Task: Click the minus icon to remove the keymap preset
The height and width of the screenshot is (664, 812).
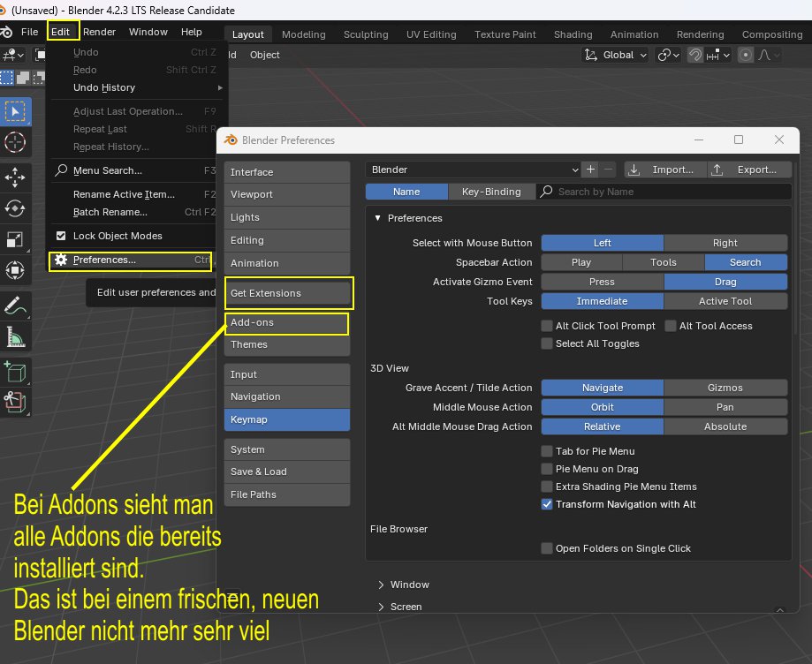Action: tap(608, 170)
